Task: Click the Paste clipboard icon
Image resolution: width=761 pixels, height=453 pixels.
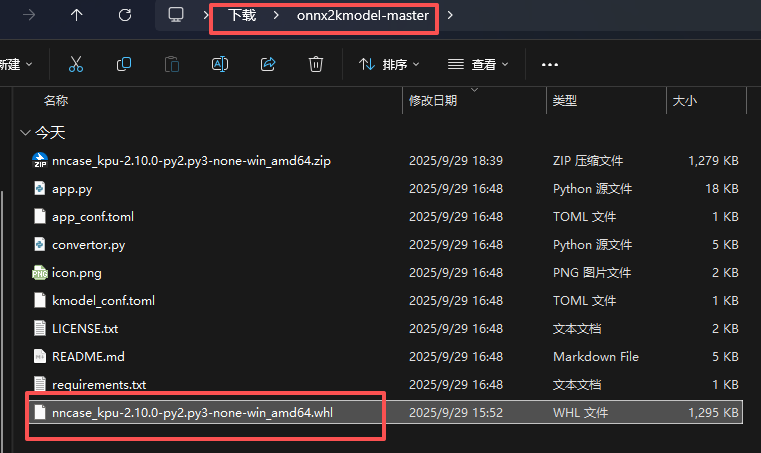Action: tap(172, 64)
